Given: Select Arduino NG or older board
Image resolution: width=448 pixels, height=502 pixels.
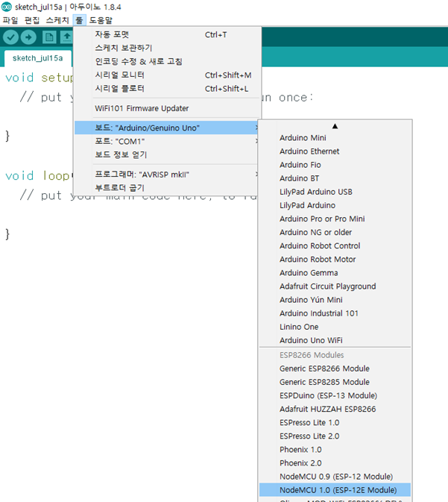Looking at the screenshot, I should coord(335,232).
